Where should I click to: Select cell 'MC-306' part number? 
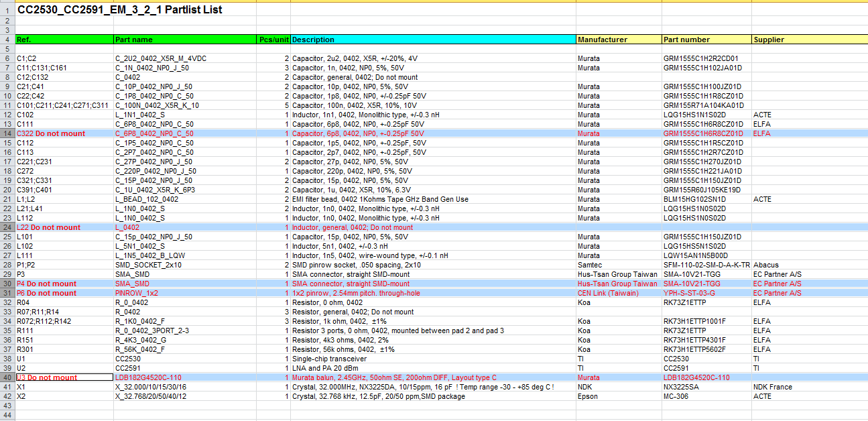[x=706, y=396]
